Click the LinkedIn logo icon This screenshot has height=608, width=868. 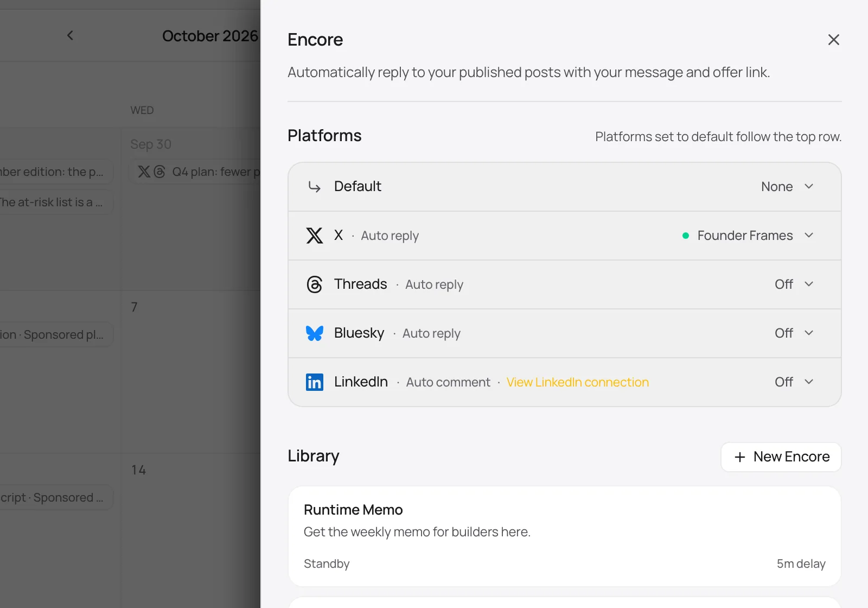click(315, 382)
